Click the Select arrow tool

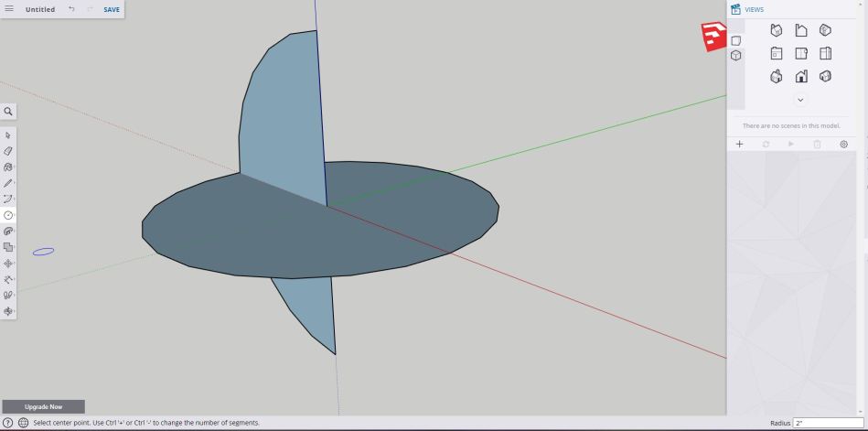(x=8, y=135)
